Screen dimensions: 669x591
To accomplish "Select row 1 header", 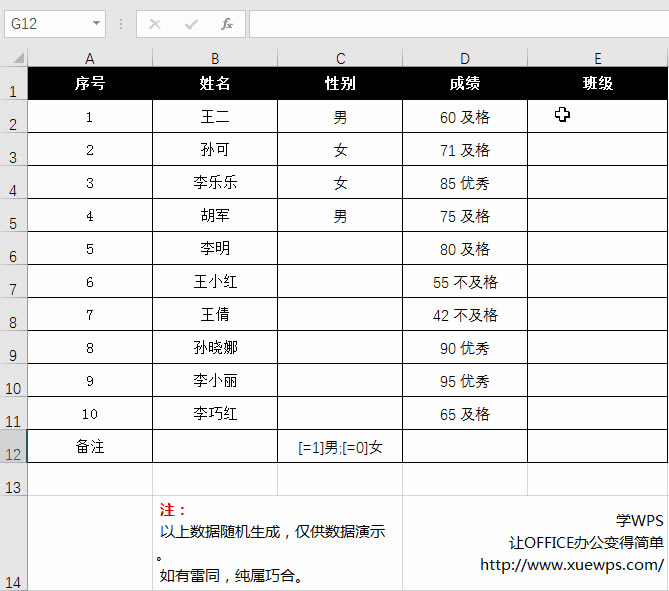I will pos(13,83).
